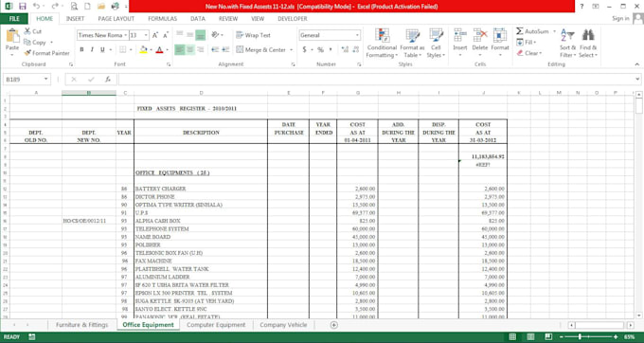Open the General number format dropdown
The width and height of the screenshot is (644, 343).
click(357, 35)
